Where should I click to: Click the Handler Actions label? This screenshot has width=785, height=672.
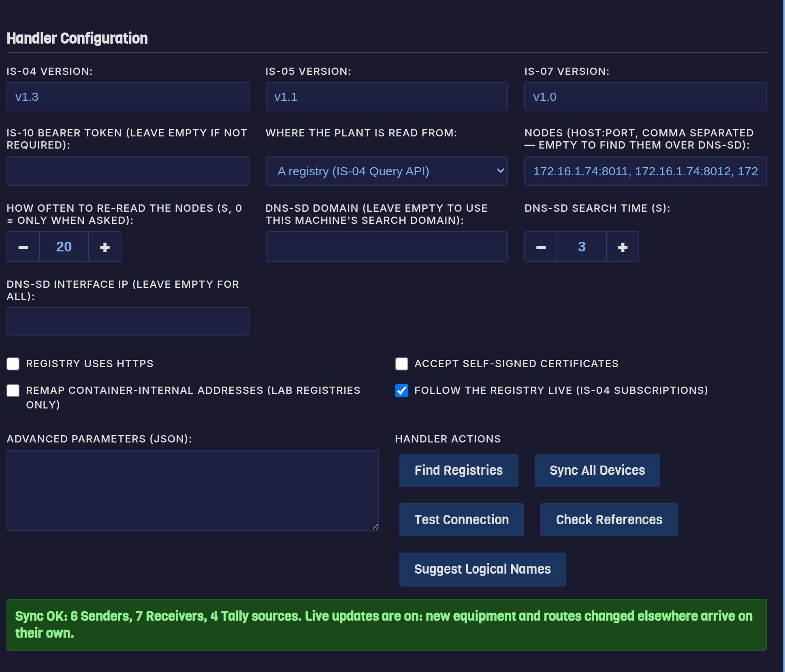pos(448,439)
